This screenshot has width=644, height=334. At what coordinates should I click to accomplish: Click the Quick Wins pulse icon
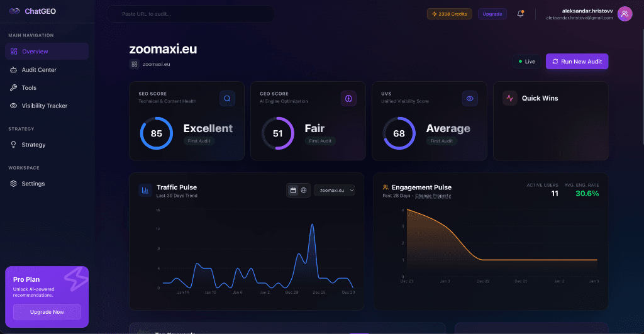(x=509, y=98)
